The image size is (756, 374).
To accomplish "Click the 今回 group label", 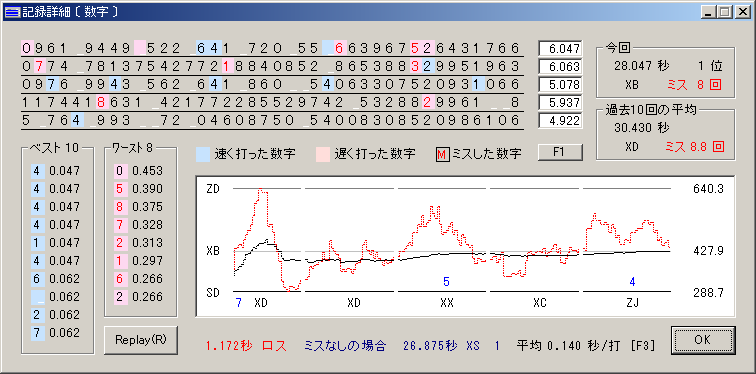I will 618,48.
